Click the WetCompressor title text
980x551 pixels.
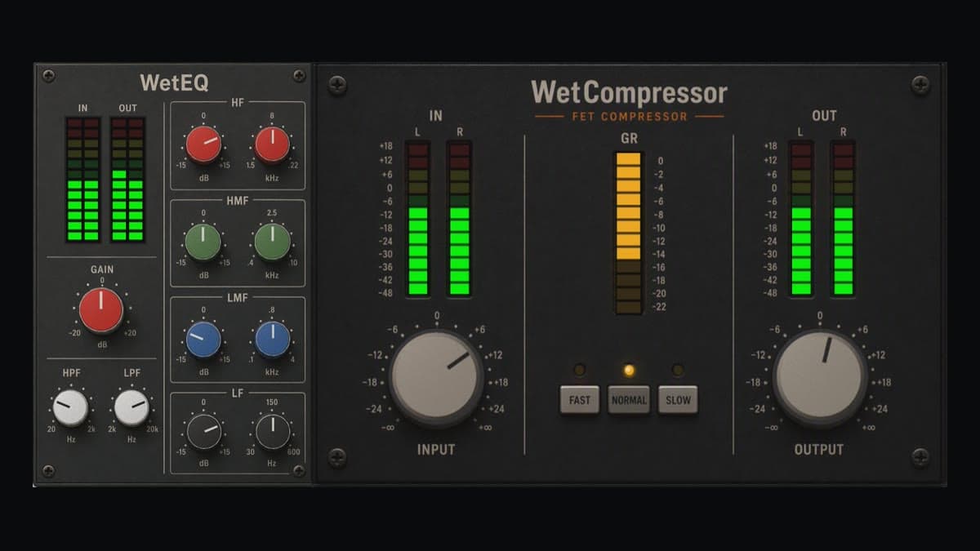coord(629,92)
